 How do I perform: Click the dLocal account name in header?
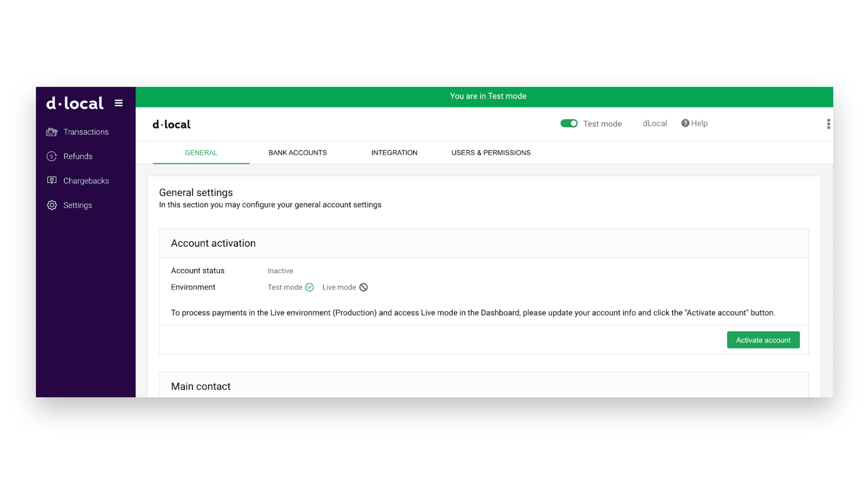click(655, 123)
